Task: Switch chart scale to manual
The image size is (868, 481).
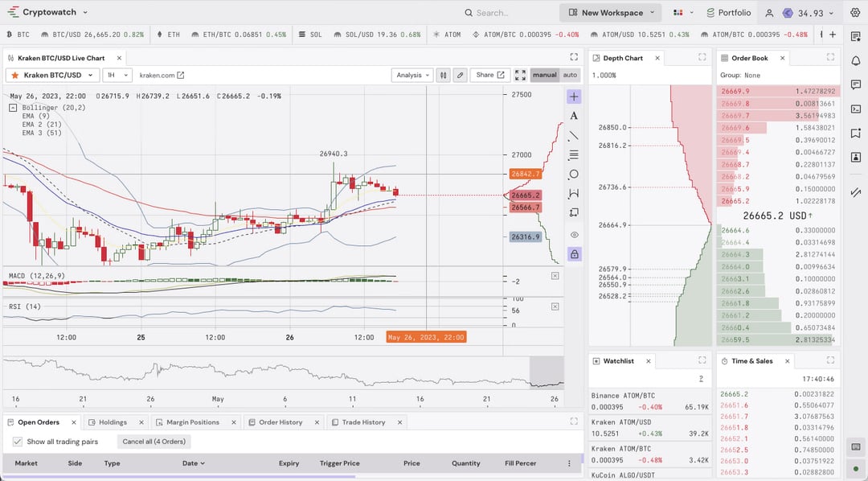Action: 544,76
